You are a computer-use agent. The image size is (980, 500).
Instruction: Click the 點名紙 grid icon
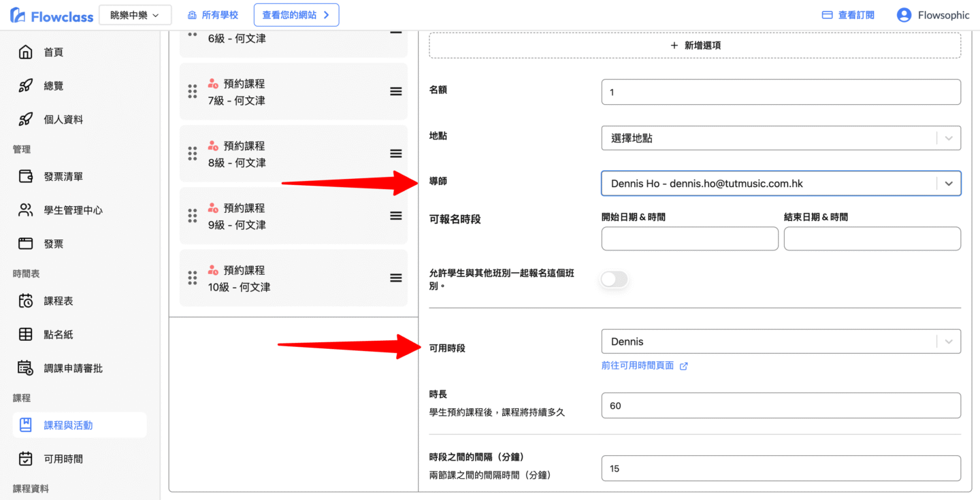tap(25, 335)
